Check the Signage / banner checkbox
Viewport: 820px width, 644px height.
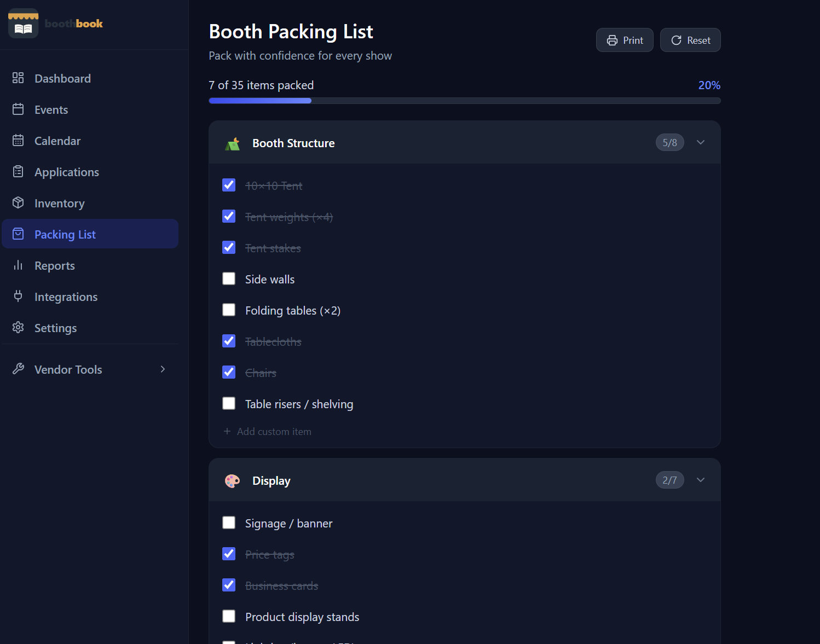229,523
